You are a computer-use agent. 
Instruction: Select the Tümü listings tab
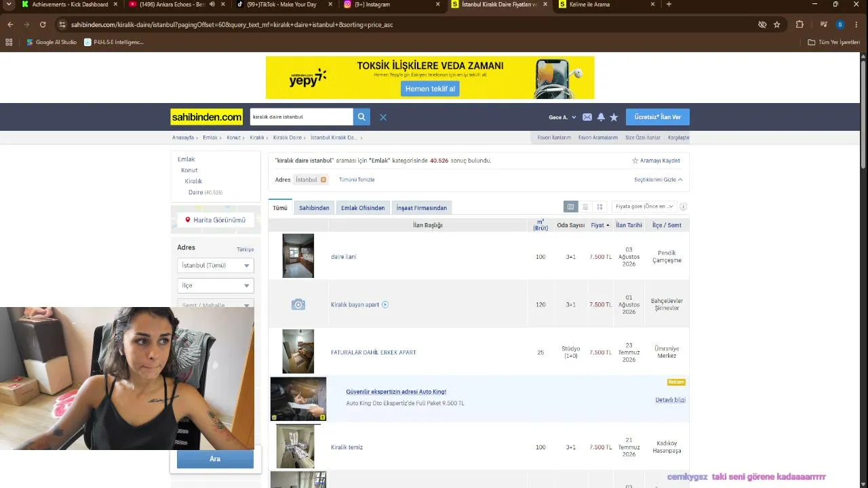280,208
